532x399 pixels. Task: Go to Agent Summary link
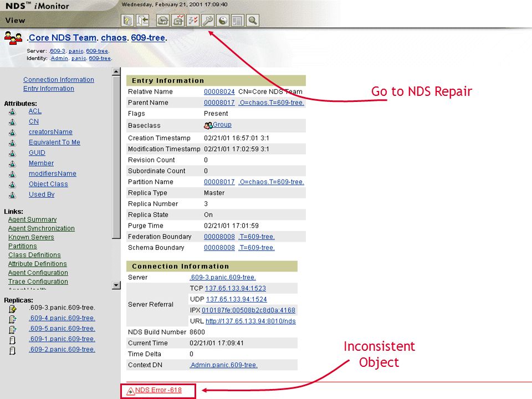pyautogui.click(x=32, y=219)
